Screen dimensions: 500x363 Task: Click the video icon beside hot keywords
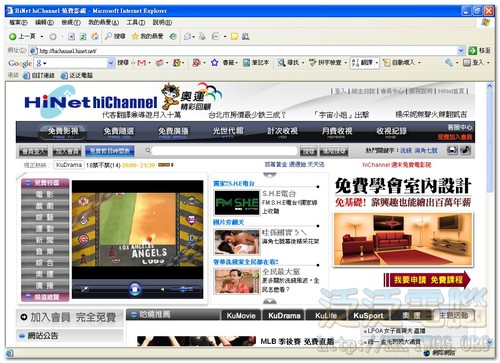pyautogui.click(x=452, y=150)
